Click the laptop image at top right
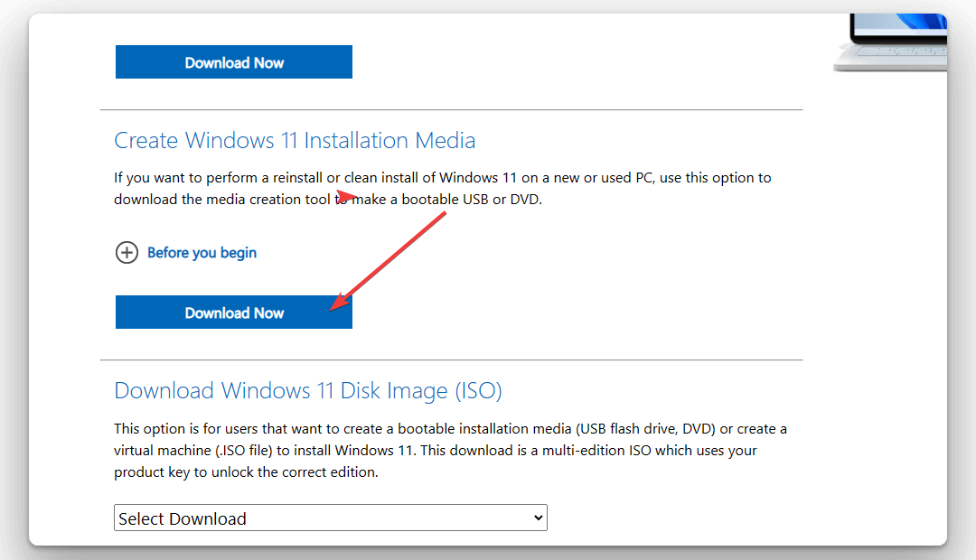 891,42
